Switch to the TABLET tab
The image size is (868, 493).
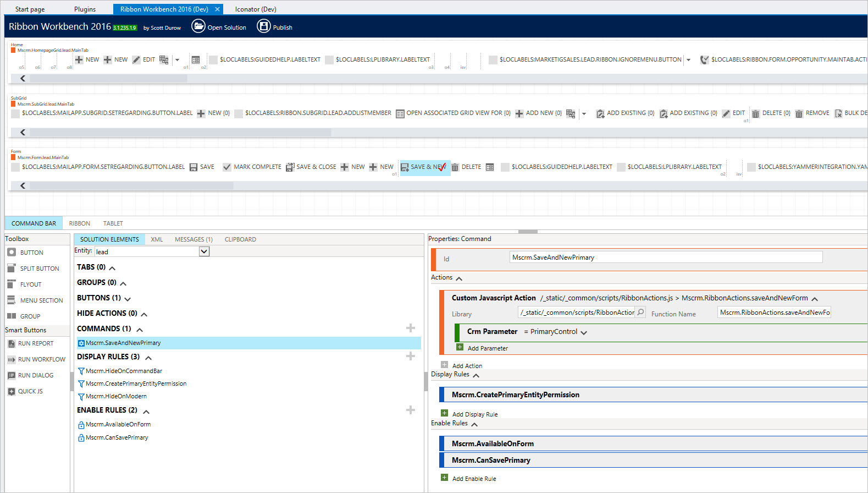[x=113, y=223]
